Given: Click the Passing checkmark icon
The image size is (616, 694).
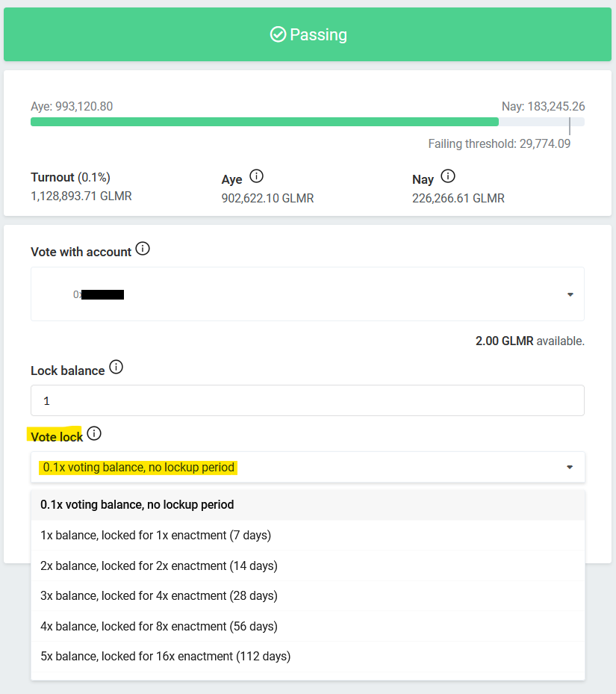Looking at the screenshot, I should 278,34.
